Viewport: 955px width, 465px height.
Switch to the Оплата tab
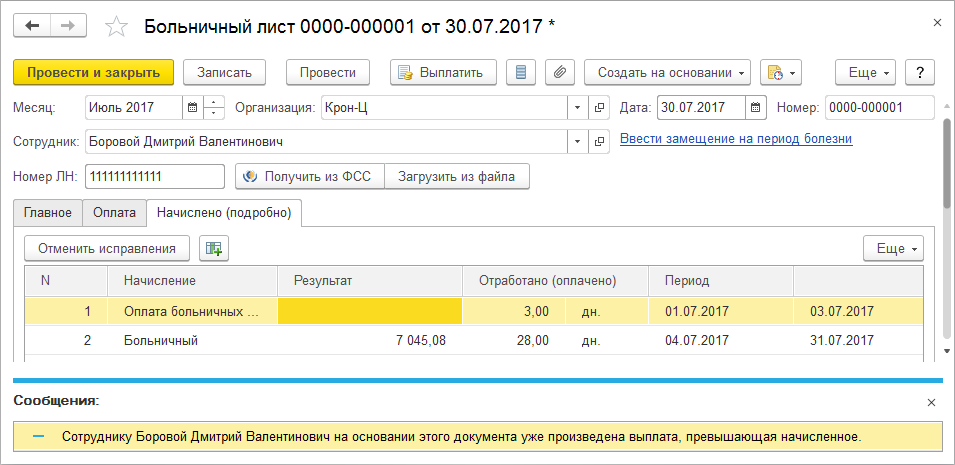pos(114,212)
